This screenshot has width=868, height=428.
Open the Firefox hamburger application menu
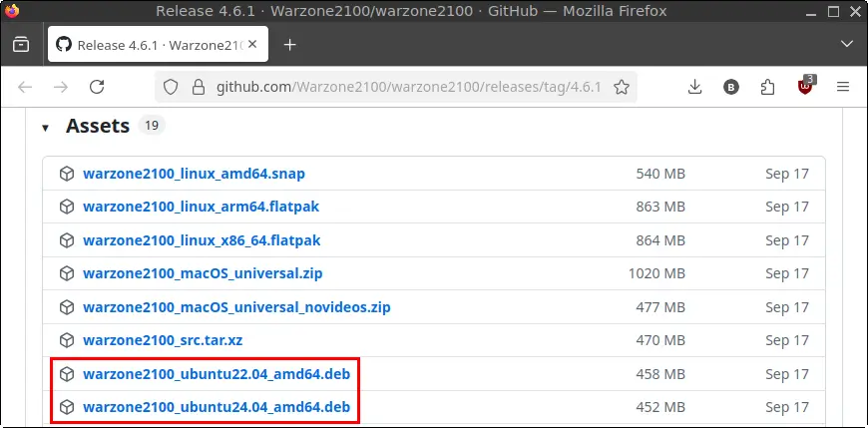point(843,87)
